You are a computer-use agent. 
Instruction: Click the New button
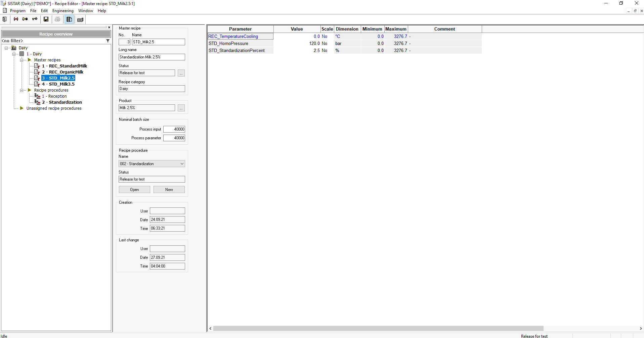point(169,190)
